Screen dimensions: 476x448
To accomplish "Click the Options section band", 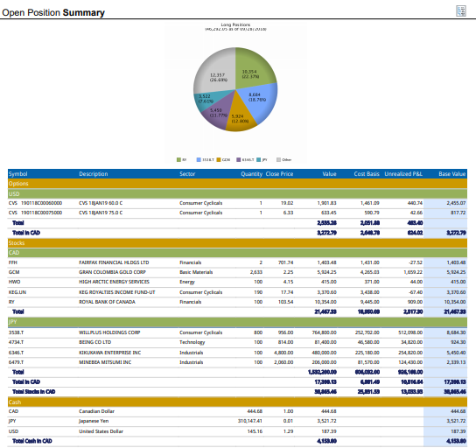I will pos(237,184).
